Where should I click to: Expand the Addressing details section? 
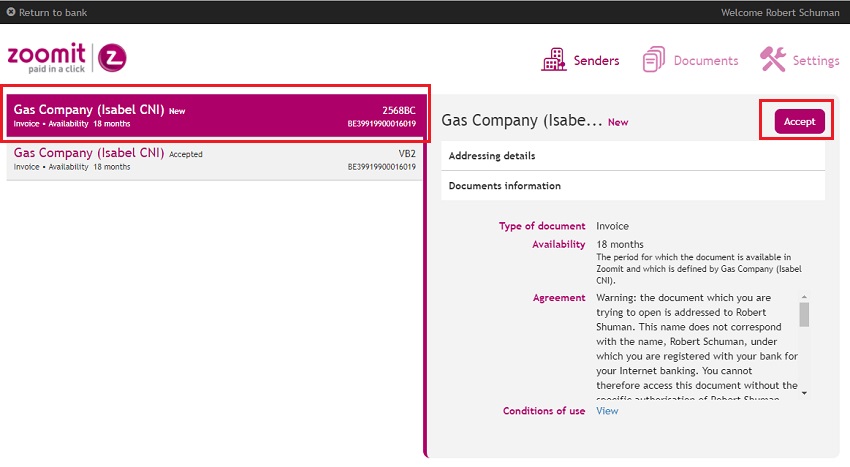[633, 156]
